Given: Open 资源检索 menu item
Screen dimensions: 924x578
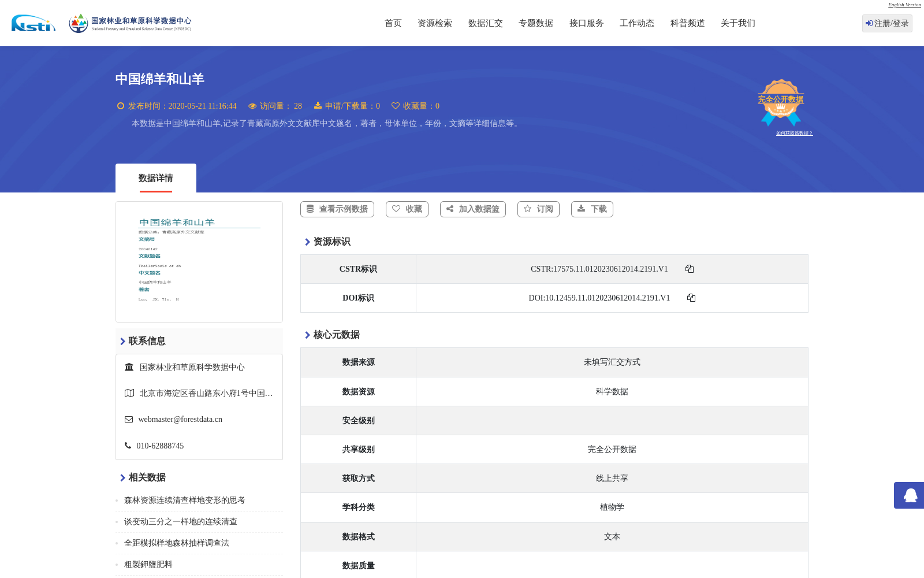Looking at the screenshot, I should coord(435,23).
